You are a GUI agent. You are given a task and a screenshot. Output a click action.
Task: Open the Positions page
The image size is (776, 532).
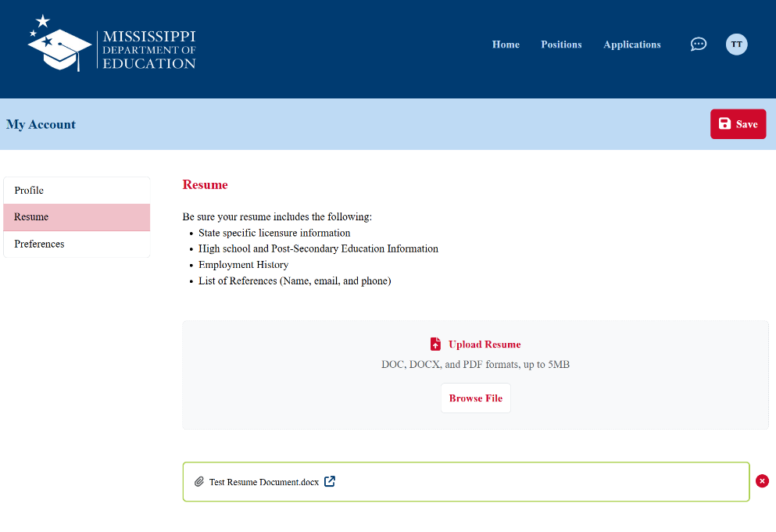click(x=561, y=45)
